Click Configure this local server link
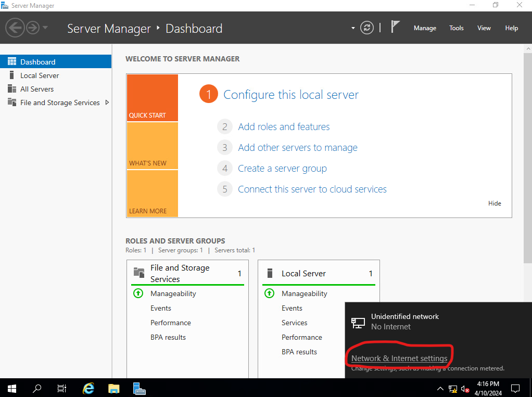The width and height of the screenshot is (532, 397). point(291,95)
